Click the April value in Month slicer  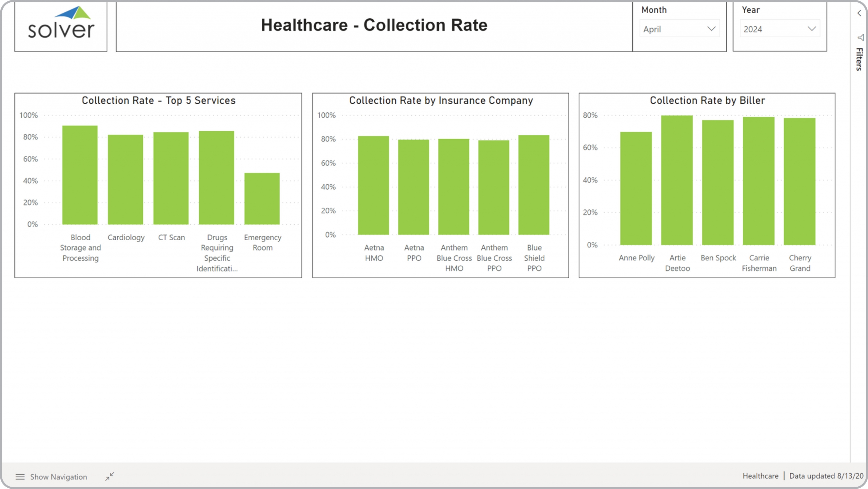pos(652,29)
